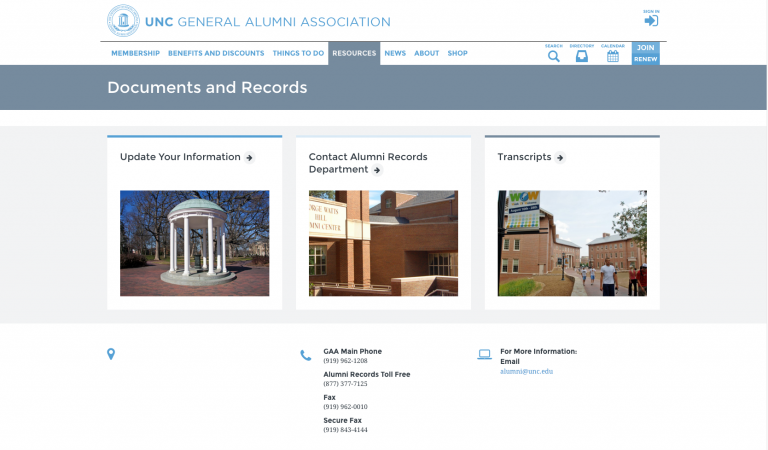This screenshot has height=450, width=768.
Task: Open the Shop menu item
Action: point(457,53)
